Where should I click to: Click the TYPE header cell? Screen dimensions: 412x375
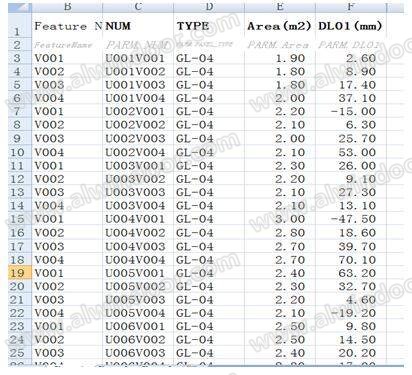tap(209, 26)
